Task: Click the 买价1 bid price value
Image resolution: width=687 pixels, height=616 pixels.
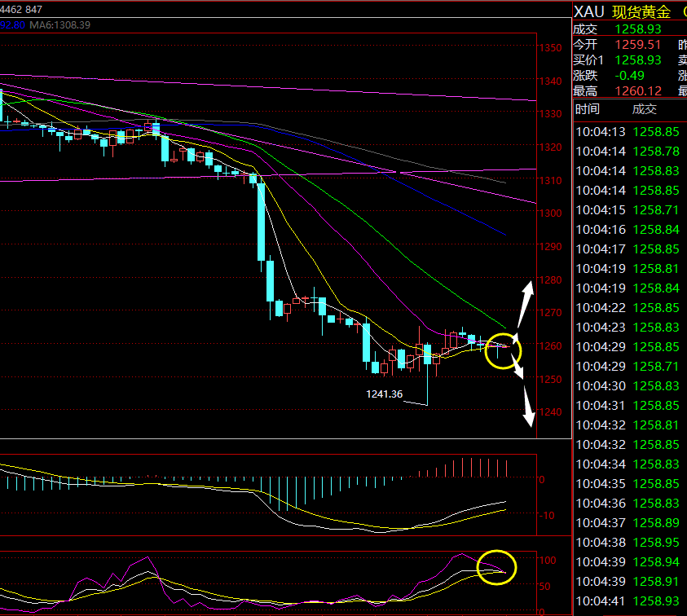Action: (x=638, y=60)
